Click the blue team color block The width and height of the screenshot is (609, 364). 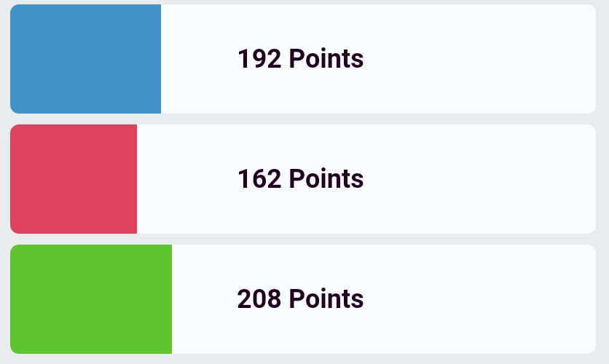coord(85,59)
